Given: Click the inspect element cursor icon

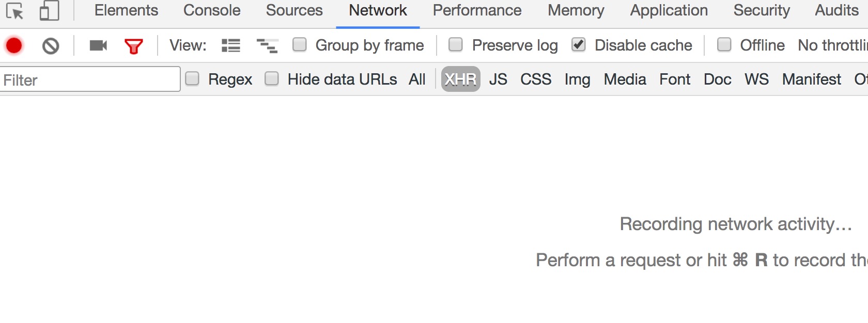Looking at the screenshot, I should (x=14, y=11).
